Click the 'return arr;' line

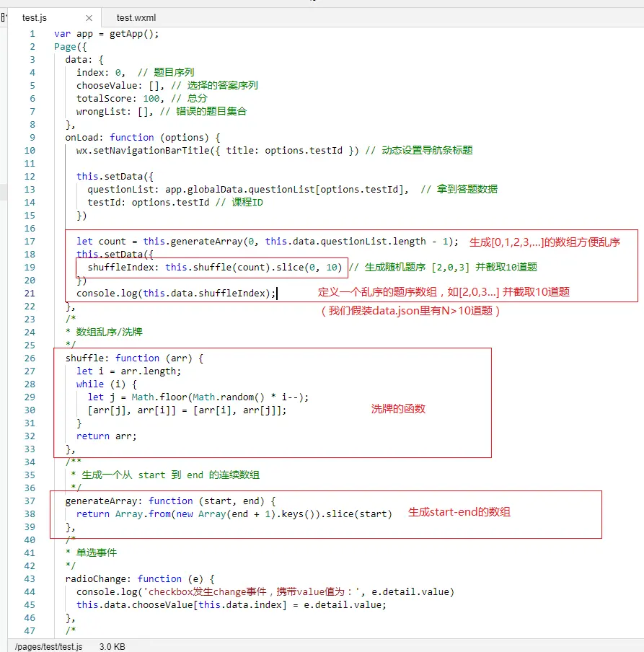pyautogui.click(x=107, y=436)
